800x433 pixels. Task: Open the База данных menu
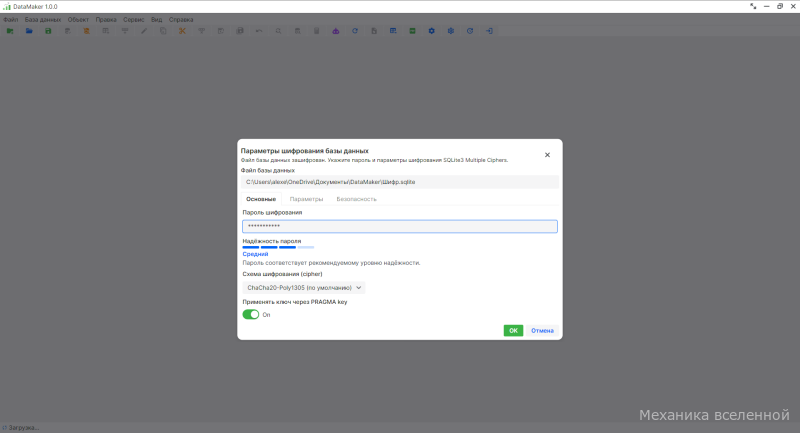point(43,20)
